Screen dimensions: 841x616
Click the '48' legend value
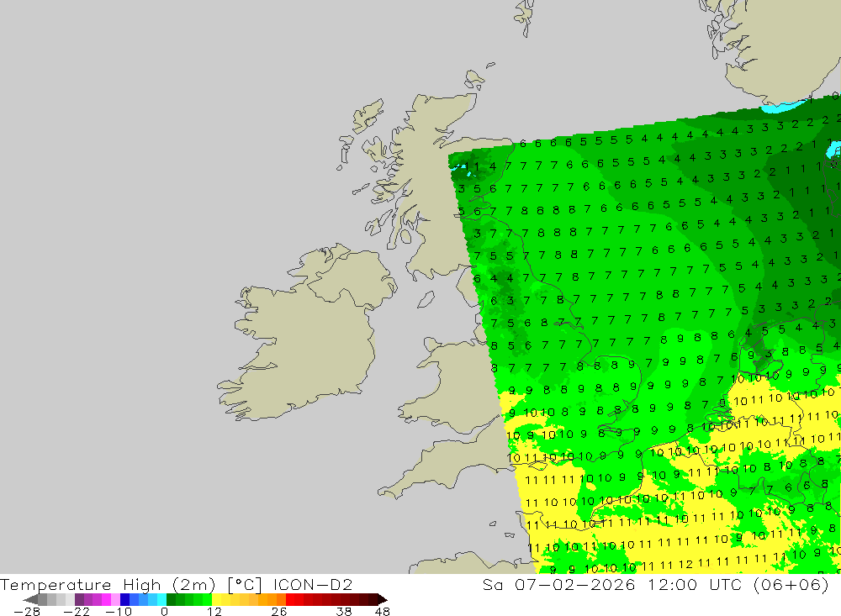pos(382,612)
